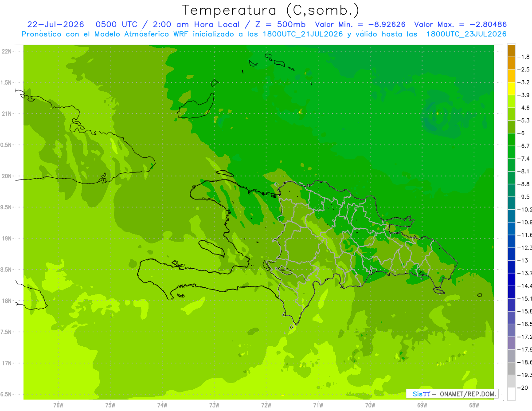This screenshot has height=411, width=532.
Task: Click the title "Temperatura (C,somb.)"
Action: [270, 11]
